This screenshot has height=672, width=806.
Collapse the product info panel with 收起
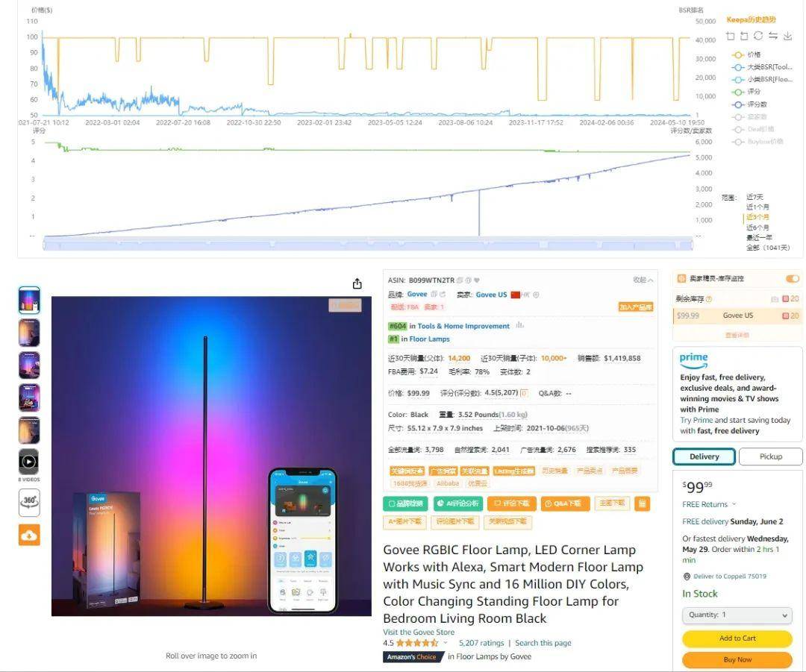pyautogui.click(x=643, y=280)
